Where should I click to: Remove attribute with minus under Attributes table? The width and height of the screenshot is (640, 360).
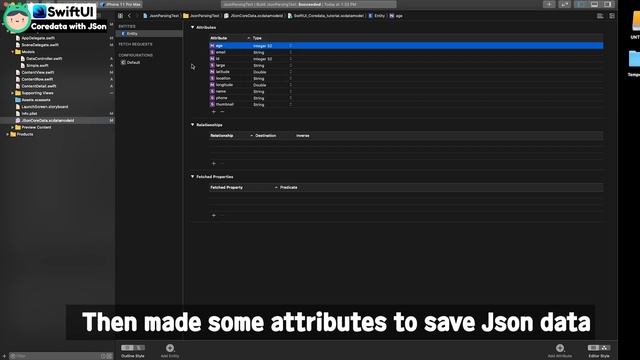[x=222, y=111]
